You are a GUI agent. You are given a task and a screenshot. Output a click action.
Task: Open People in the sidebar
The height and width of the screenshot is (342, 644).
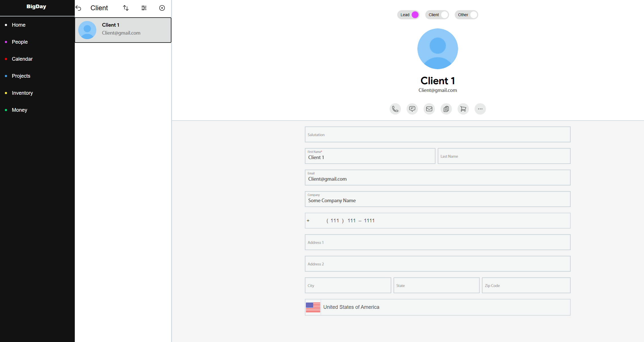(x=20, y=42)
